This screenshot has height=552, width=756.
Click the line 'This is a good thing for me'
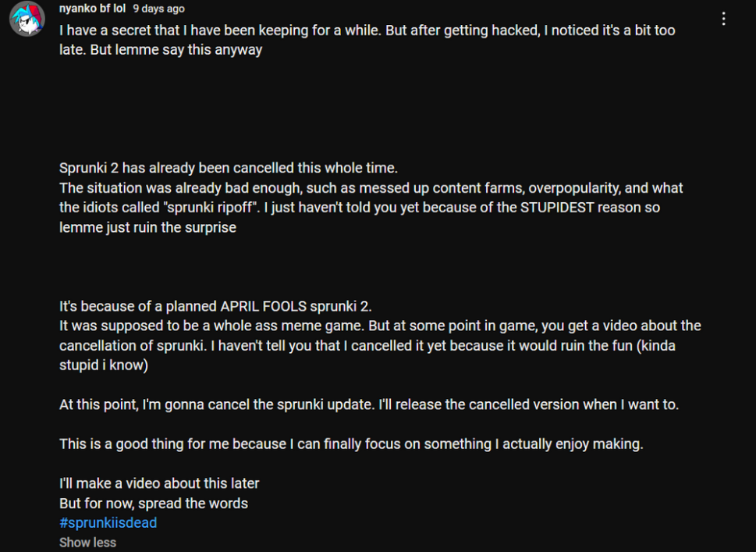(x=351, y=444)
